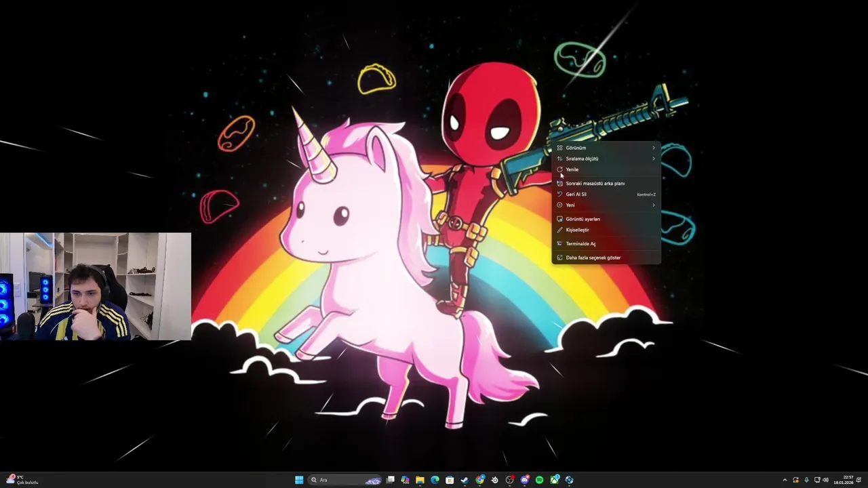Open notifications bell in tray
Image resolution: width=868 pixels, height=488 pixels.
859,480
